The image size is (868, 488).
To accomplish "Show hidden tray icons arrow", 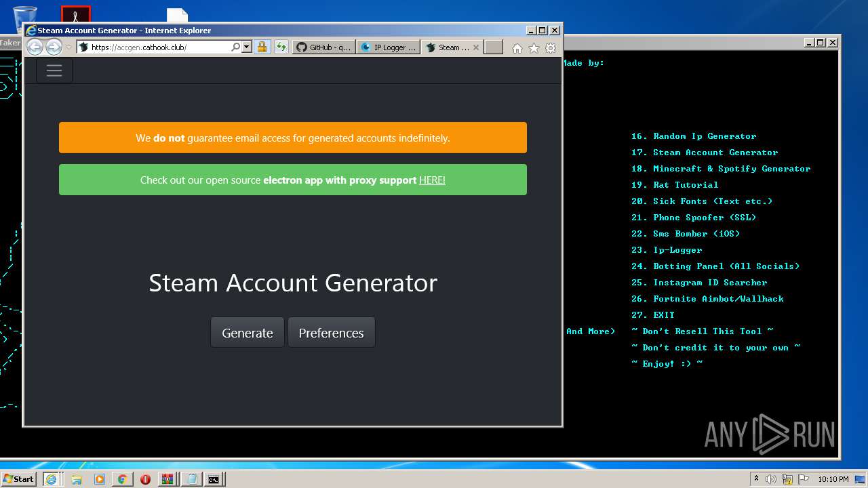I will pos(756,479).
